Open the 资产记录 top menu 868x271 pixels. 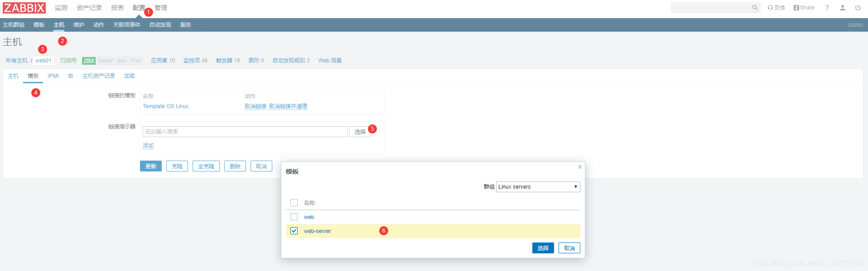(89, 8)
